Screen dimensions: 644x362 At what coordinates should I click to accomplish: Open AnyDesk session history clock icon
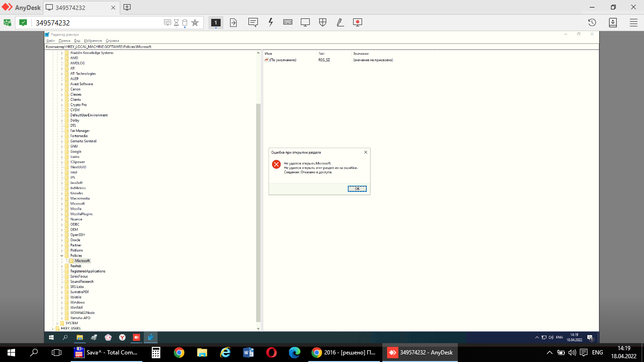click(592, 22)
